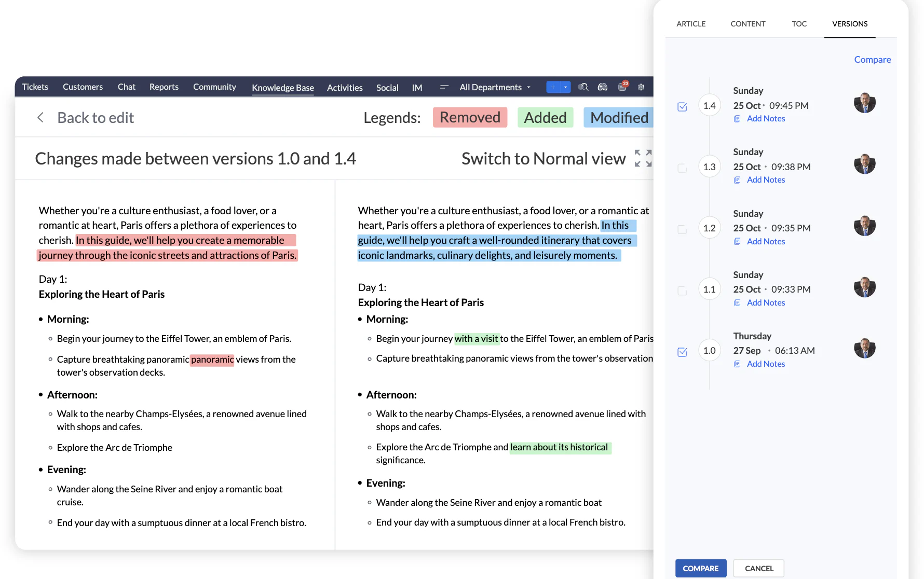Open the Activities menu

point(345,88)
